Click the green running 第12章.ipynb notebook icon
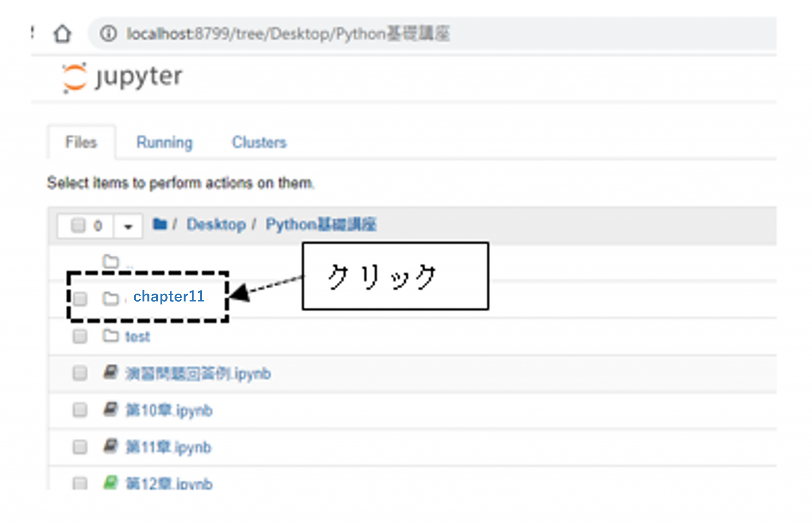 111,483
